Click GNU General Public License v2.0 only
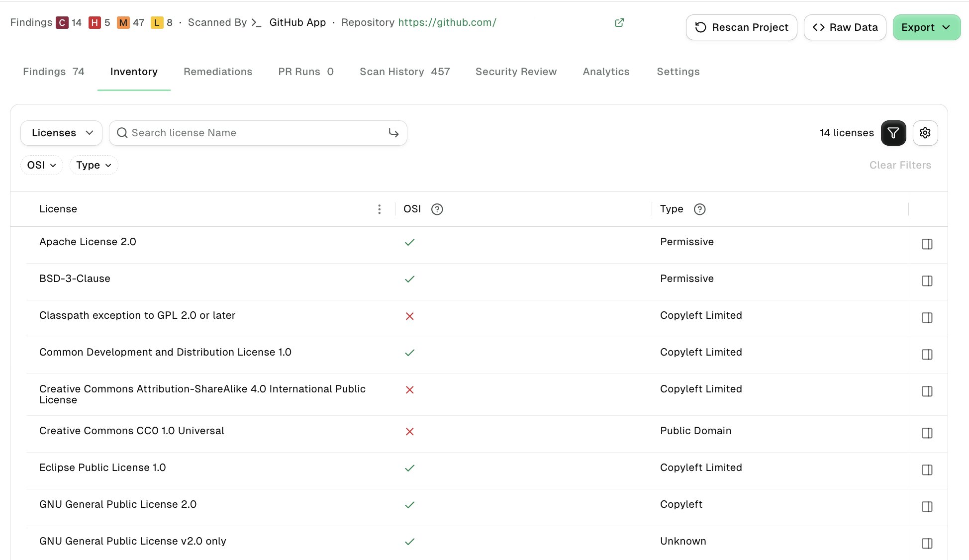 pyautogui.click(x=133, y=541)
